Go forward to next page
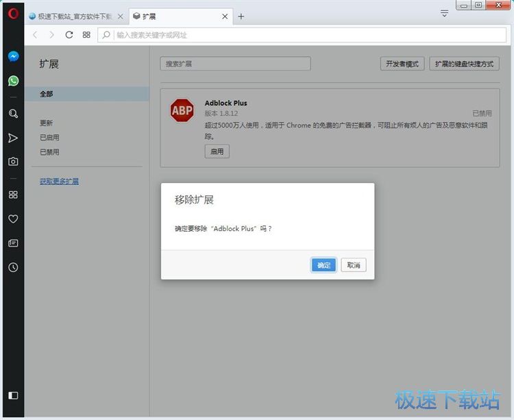The width and height of the screenshot is (514, 420). click(x=51, y=35)
